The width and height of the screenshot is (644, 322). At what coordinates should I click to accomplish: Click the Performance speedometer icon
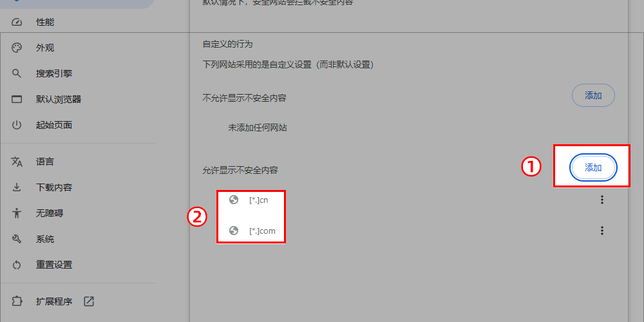(x=17, y=22)
